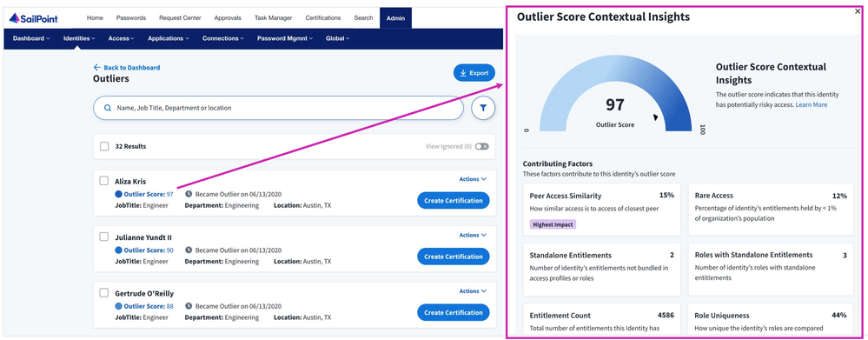Create Certification for Aliza Kris
This screenshot has width=868, height=340.
[454, 201]
